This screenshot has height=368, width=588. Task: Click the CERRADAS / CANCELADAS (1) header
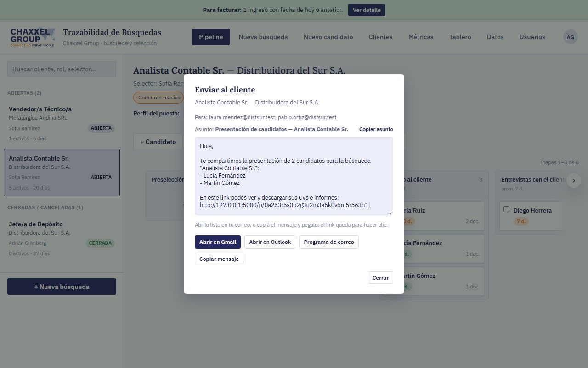coord(45,207)
